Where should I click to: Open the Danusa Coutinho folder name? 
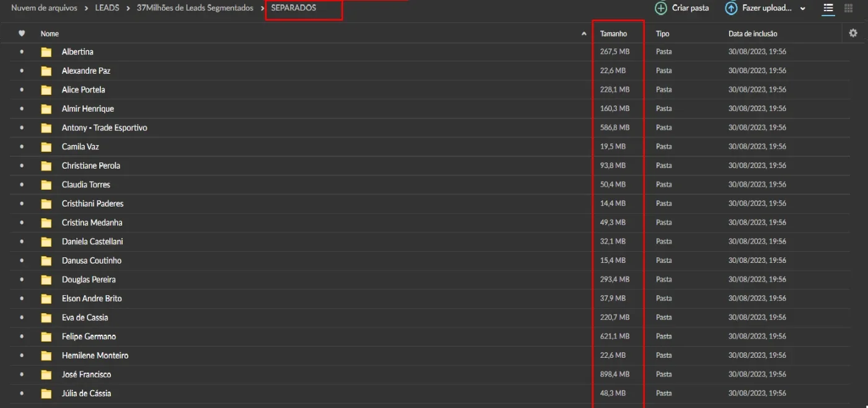(x=92, y=260)
